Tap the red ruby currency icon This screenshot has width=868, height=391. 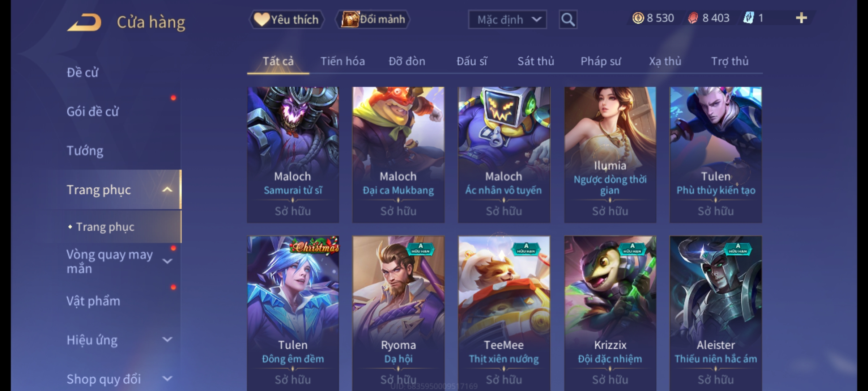[x=693, y=18]
